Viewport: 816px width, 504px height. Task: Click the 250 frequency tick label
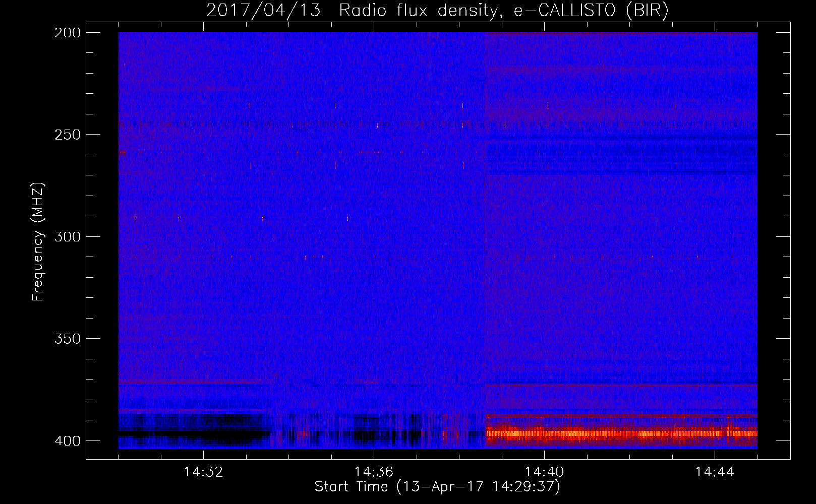[68, 135]
